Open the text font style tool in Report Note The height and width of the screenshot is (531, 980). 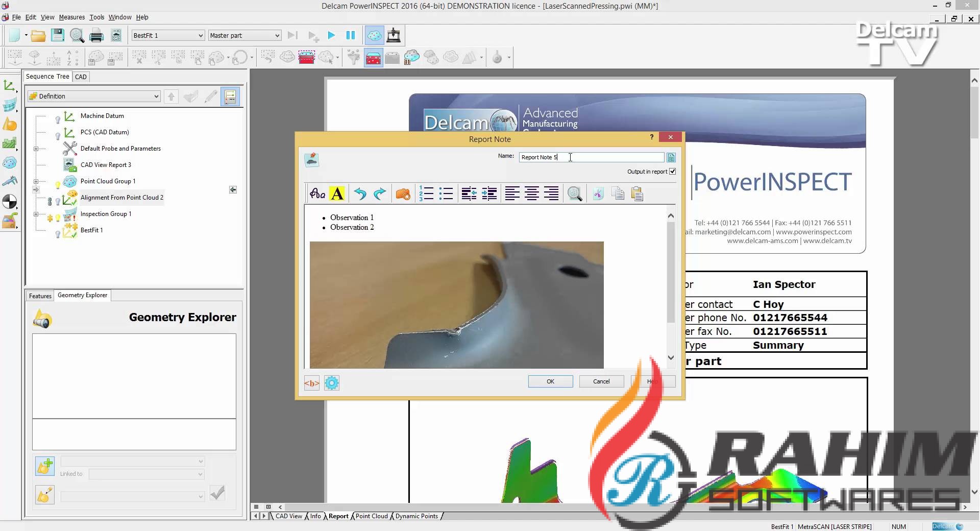point(317,194)
